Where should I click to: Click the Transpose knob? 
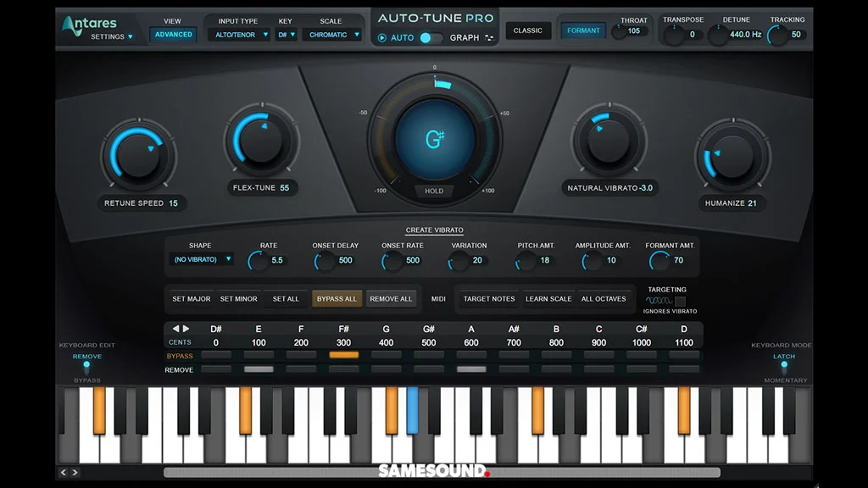(x=674, y=35)
